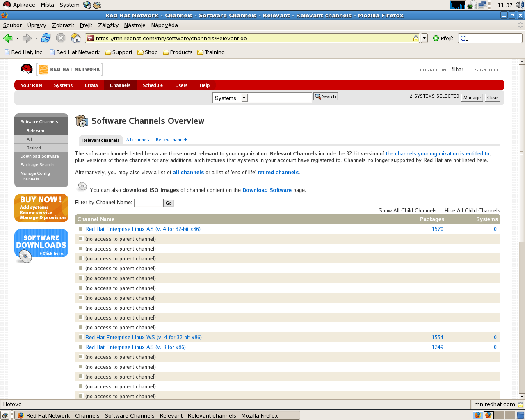Click the Search button
Viewport: 525px width, 420px height.
[326, 96]
